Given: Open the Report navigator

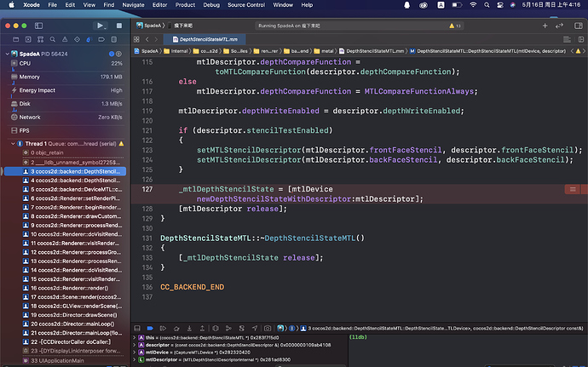Looking at the screenshot, I should [x=115, y=40].
